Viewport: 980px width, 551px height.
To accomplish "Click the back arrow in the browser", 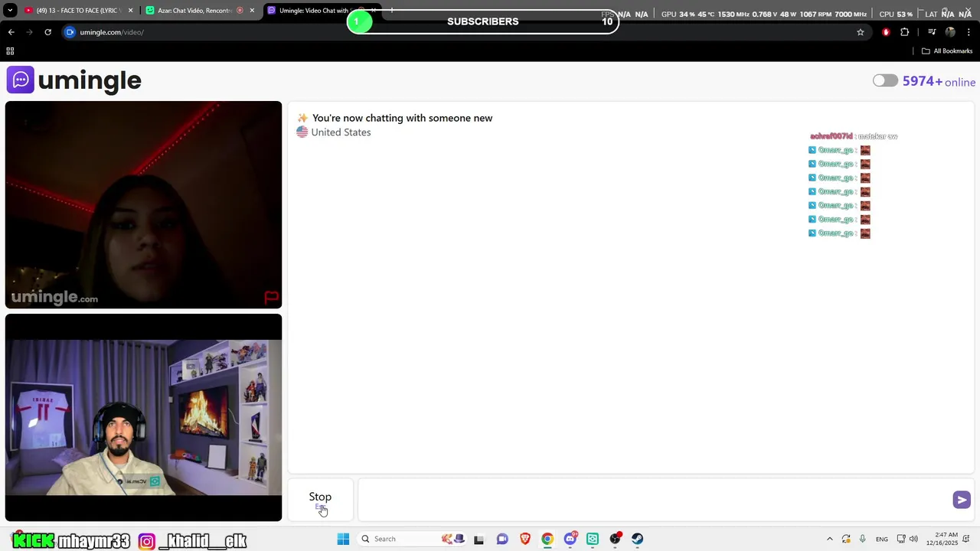I will (x=11, y=32).
